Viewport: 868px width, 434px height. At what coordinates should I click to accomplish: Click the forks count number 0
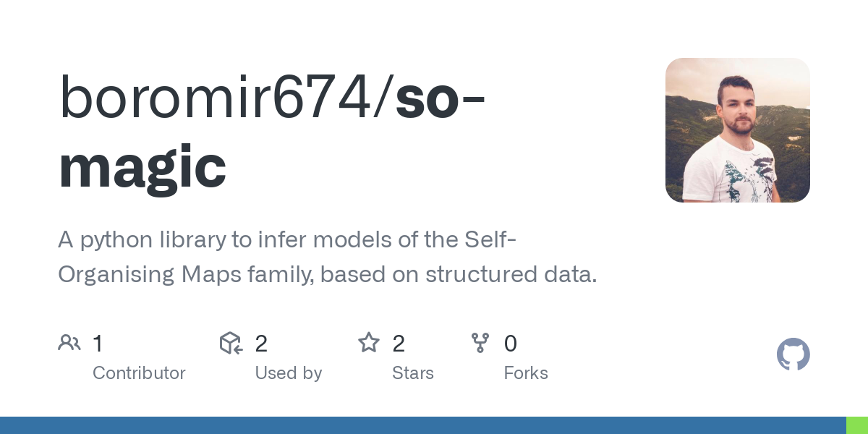(511, 344)
